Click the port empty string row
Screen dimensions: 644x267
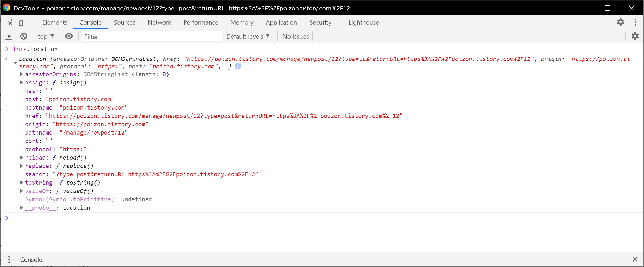point(39,141)
